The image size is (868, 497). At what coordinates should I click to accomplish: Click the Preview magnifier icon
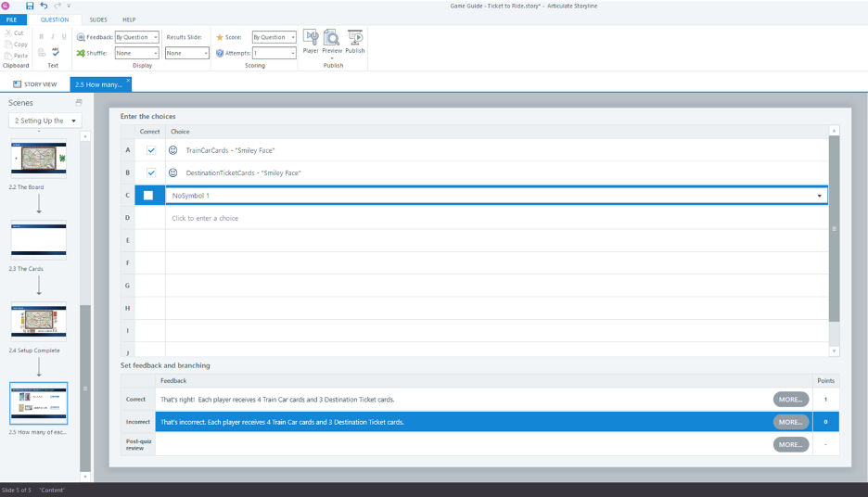332,38
